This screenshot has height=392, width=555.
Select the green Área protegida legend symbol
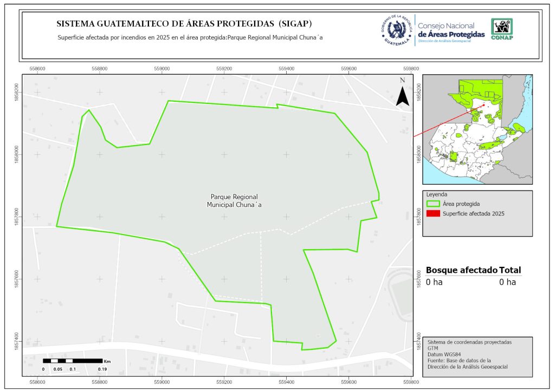[x=433, y=204]
